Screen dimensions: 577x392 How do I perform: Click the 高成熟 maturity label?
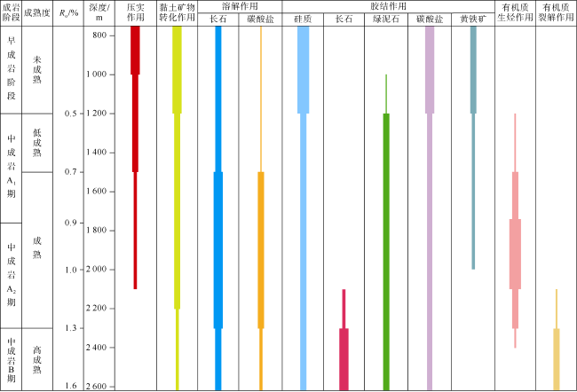tap(36, 360)
